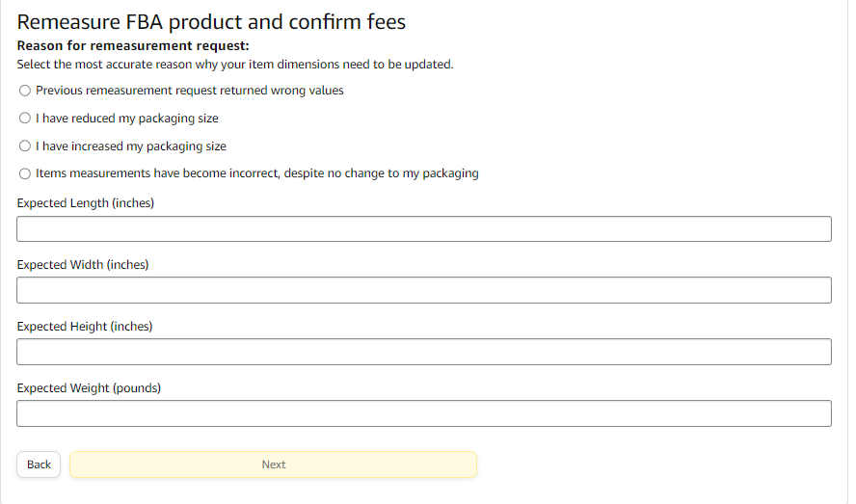The height and width of the screenshot is (504, 856).
Task: Select 'Previous remeasurement request returned wrong values' radio button
Action: (25, 91)
